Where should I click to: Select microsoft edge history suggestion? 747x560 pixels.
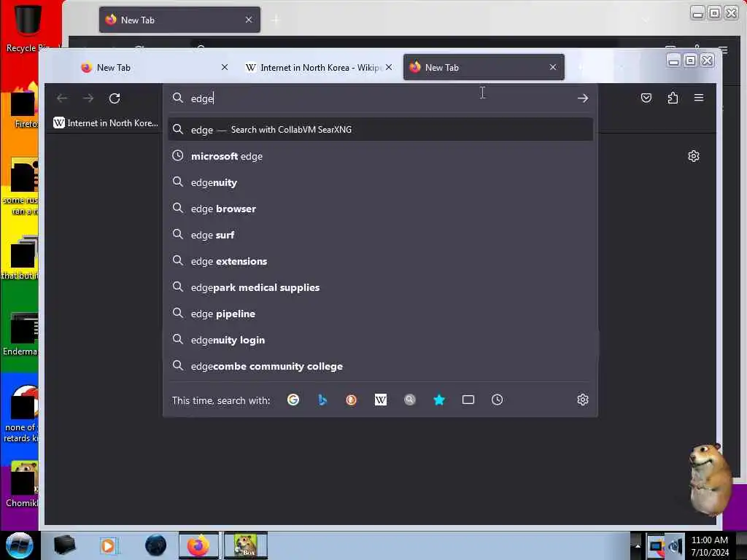380,156
